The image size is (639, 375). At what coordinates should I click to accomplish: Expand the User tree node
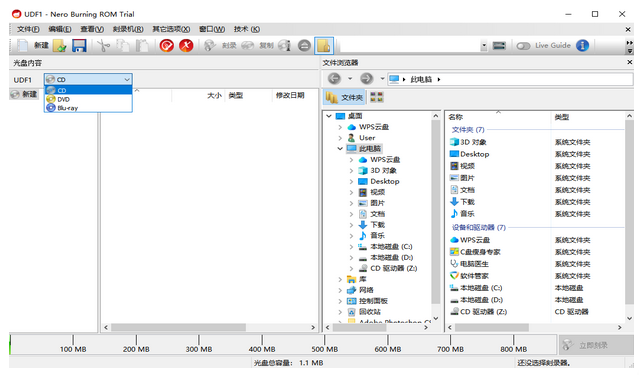(340, 138)
